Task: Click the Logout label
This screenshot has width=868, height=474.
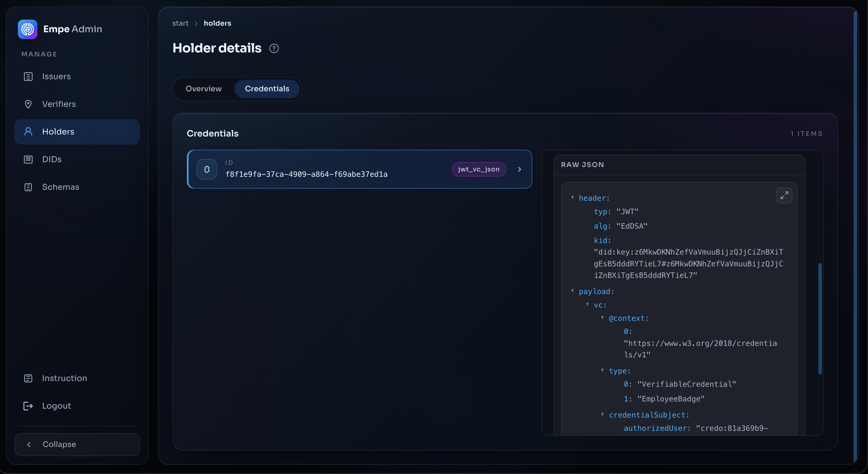Action: (x=56, y=406)
